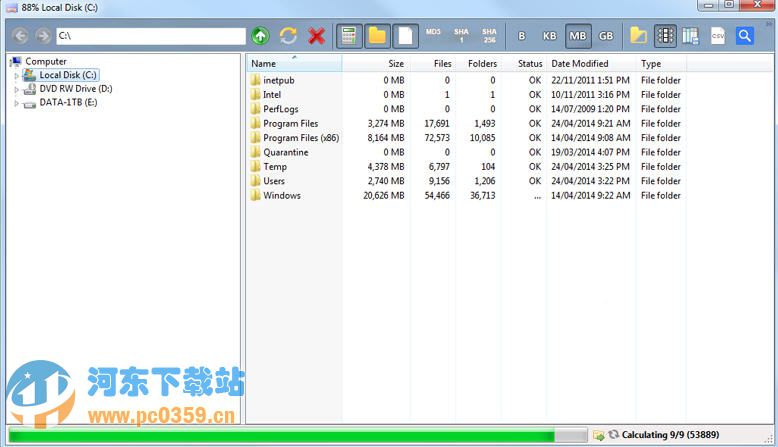Viewport: 778px width, 447px height.
Task: Sort by the Status column header
Action: [x=523, y=64]
